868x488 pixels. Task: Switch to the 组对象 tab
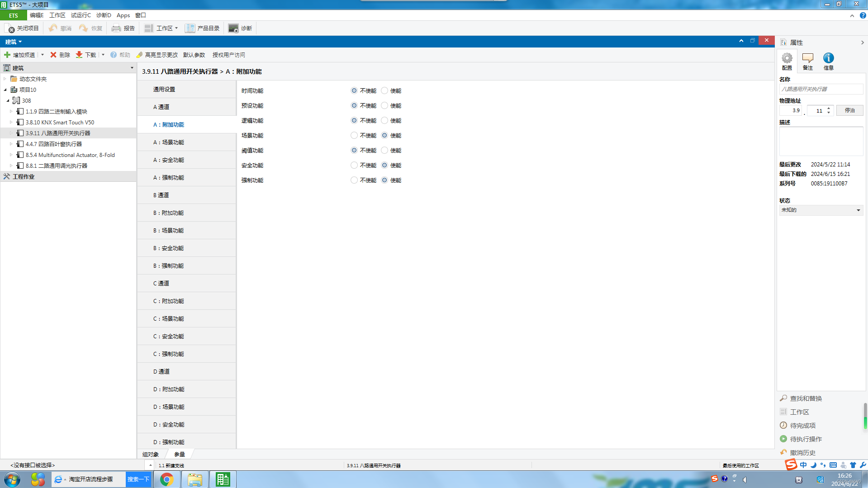[151, 454]
